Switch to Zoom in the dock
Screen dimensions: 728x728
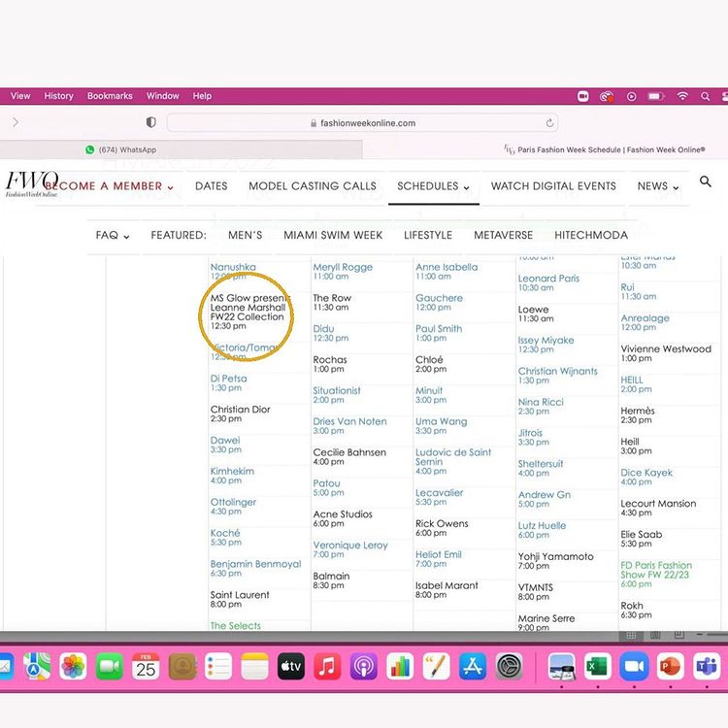tap(634, 666)
